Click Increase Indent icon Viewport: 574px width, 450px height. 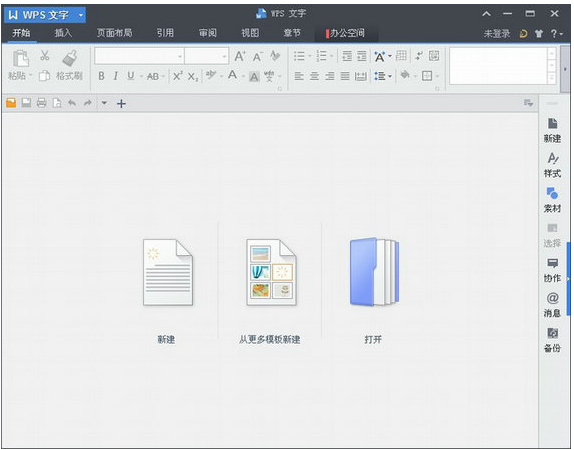[362, 56]
